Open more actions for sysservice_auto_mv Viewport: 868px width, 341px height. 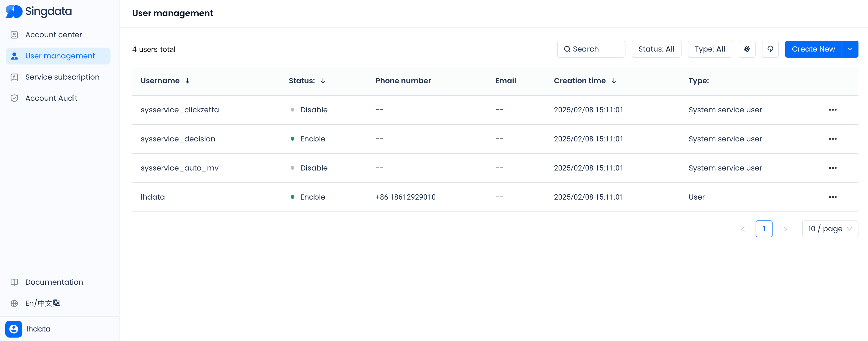832,168
